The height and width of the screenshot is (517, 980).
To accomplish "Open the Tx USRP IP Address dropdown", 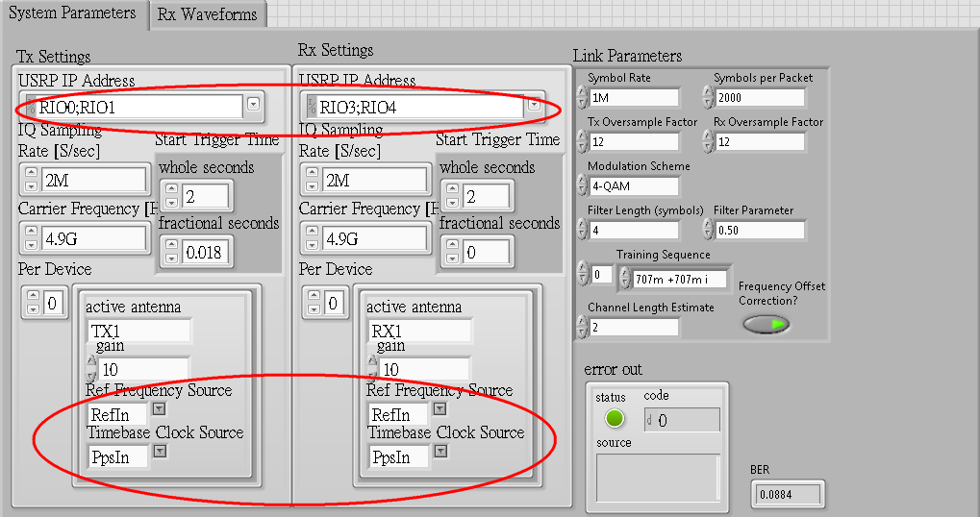I will [x=253, y=105].
